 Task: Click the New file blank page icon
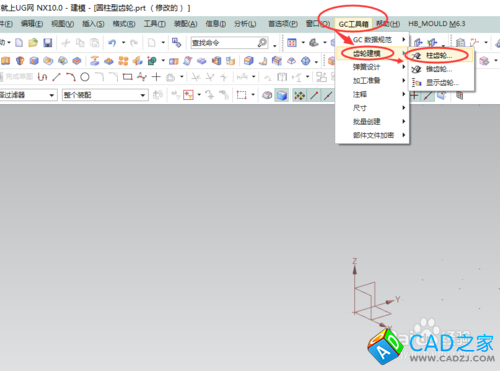tap(19, 43)
